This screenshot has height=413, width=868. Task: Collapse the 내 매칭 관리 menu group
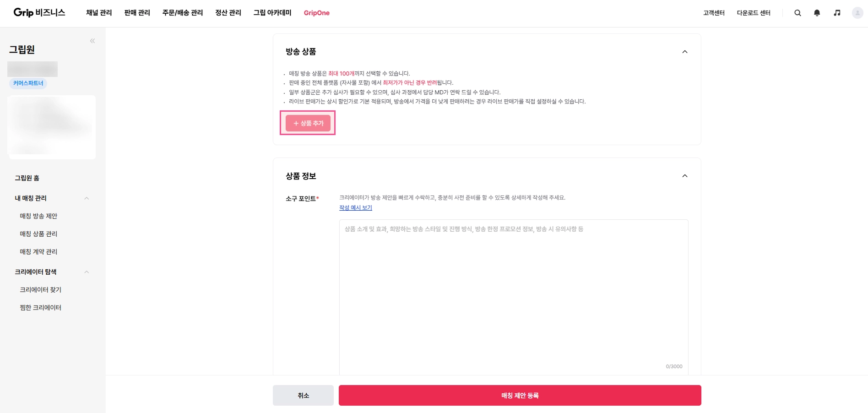click(x=87, y=198)
